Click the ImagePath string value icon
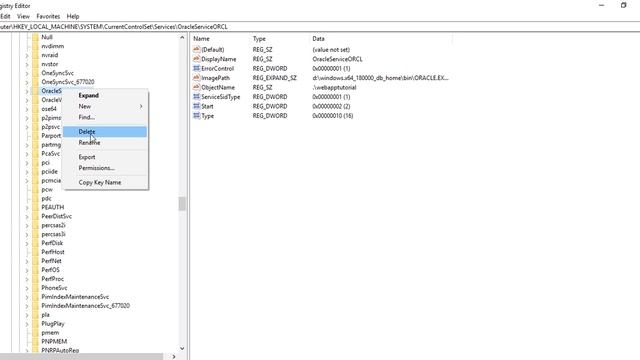The width and height of the screenshot is (640, 360). tap(196, 78)
